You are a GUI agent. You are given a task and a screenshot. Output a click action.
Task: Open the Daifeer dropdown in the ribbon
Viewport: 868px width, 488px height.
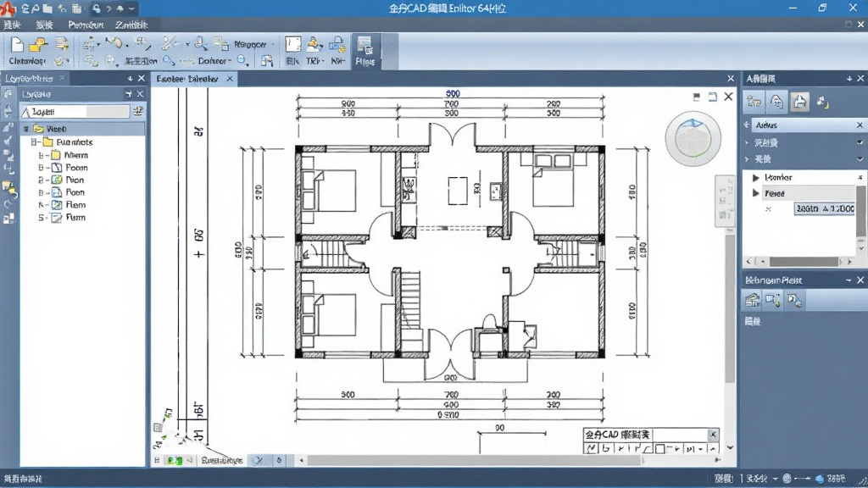coord(214,61)
